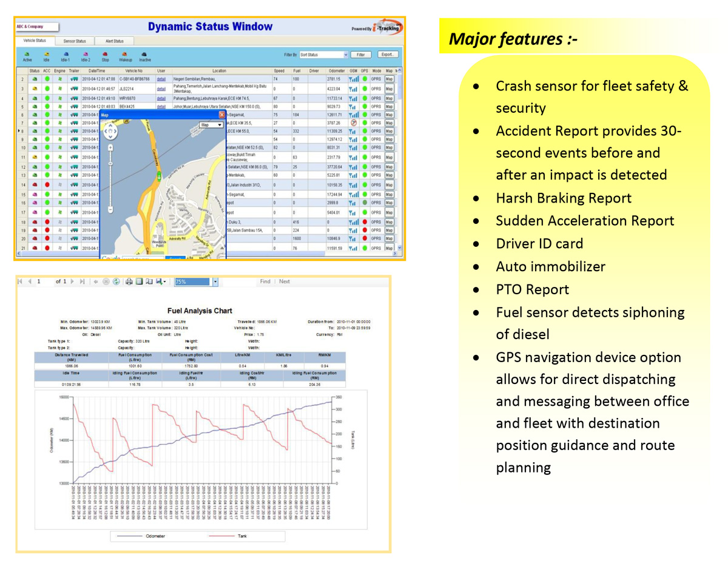Select the Idle-1 status icon
Screen dimensions: 728x569
pyautogui.click(x=65, y=55)
